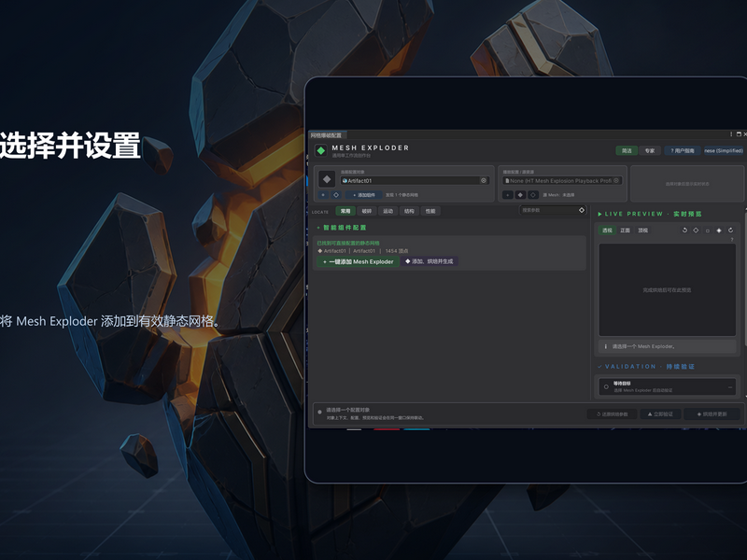Image resolution: width=747 pixels, height=560 pixels.
Task: Click 一键添加 Mesh Exploder button
Action: [359, 261]
